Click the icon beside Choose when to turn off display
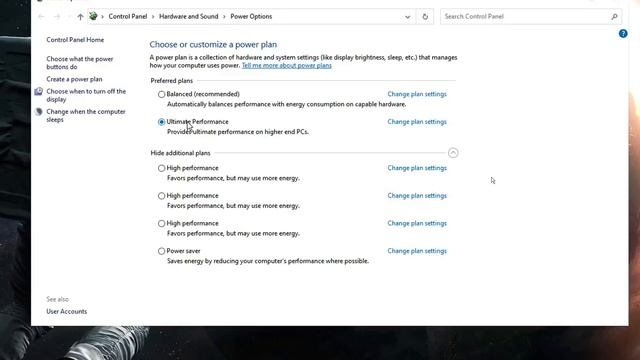Image resolution: width=640 pixels, height=360 pixels. (38, 91)
